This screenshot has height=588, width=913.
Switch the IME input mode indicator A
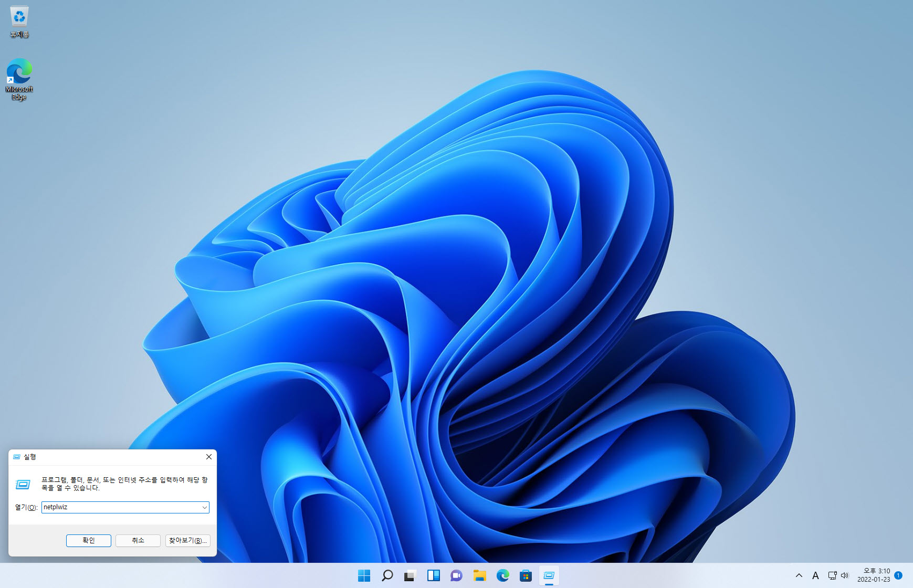click(815, 575)
